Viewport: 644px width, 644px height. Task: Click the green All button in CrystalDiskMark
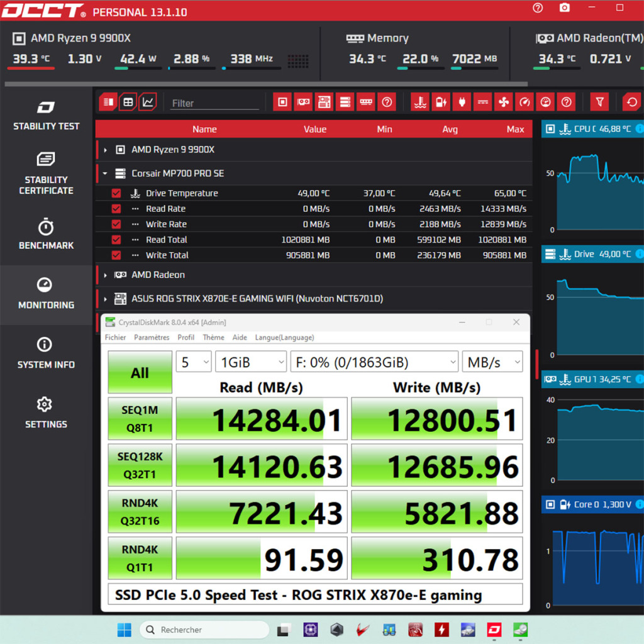(140, 371)
